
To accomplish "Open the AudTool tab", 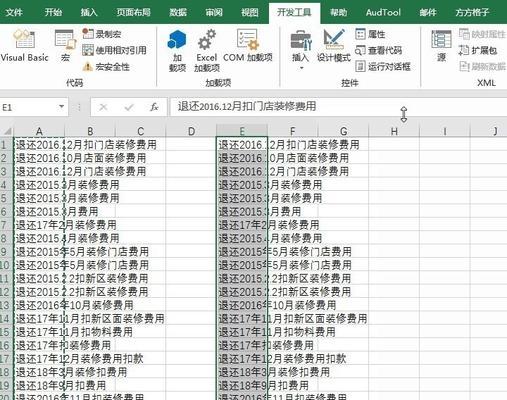I will (383, 12).
